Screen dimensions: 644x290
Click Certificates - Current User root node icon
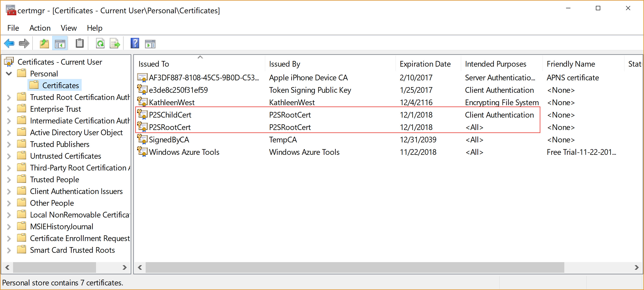pos(9,62)
